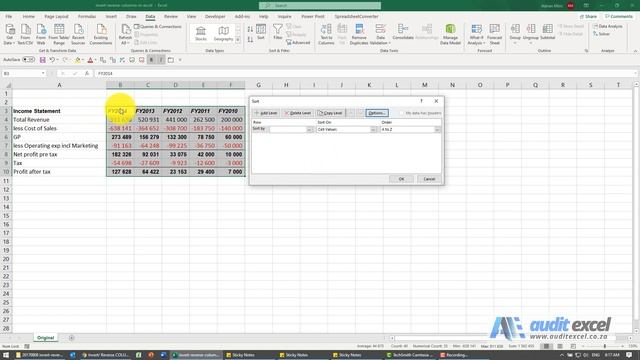Open Windows Start button
This screenshot has width=640, height=360.
click(6, 355)
